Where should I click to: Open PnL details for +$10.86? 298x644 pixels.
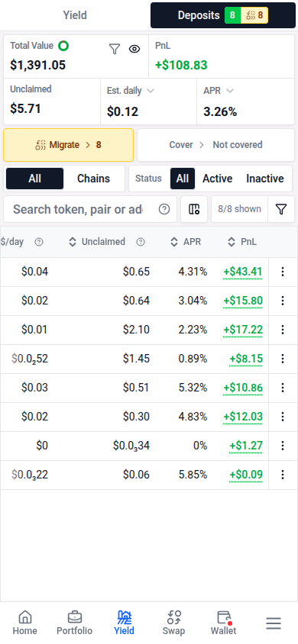pyautogui.click(x=243, y=388)
